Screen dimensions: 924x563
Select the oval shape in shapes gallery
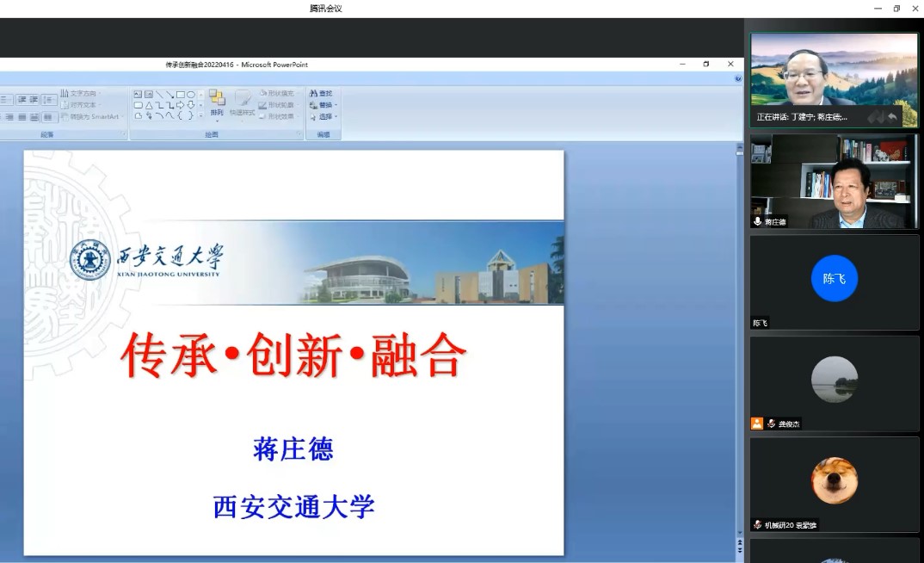click(191, 94)
